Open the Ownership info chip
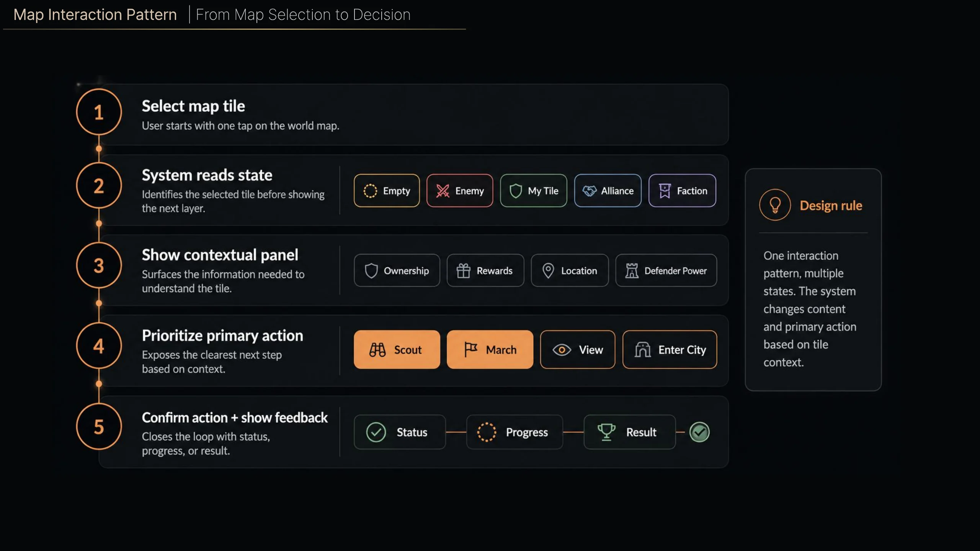The image size is (980, 551). [397, 271]
